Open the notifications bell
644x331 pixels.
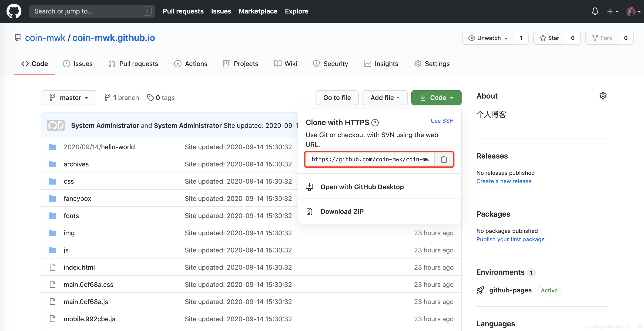(595, 11)
